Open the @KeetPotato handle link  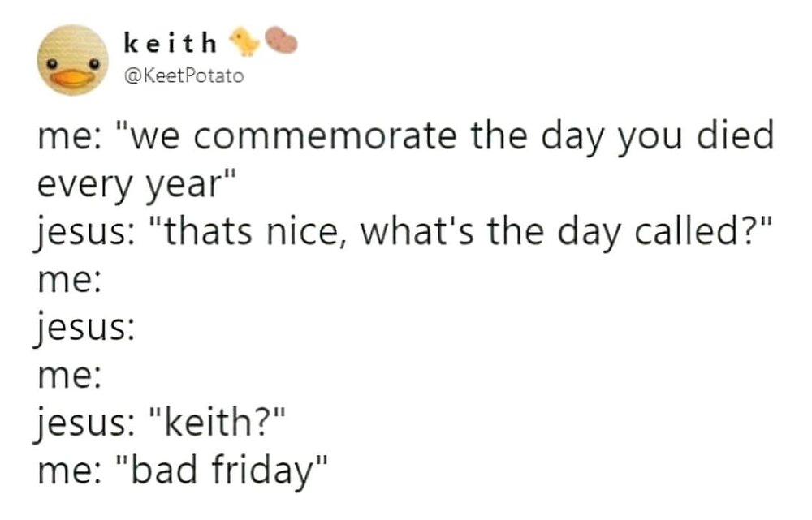(182, 76)
